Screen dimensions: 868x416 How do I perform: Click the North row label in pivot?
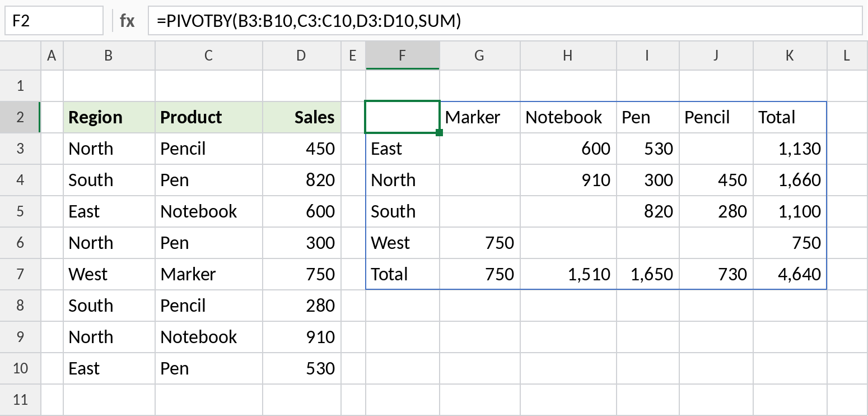(x=403, y=180)
